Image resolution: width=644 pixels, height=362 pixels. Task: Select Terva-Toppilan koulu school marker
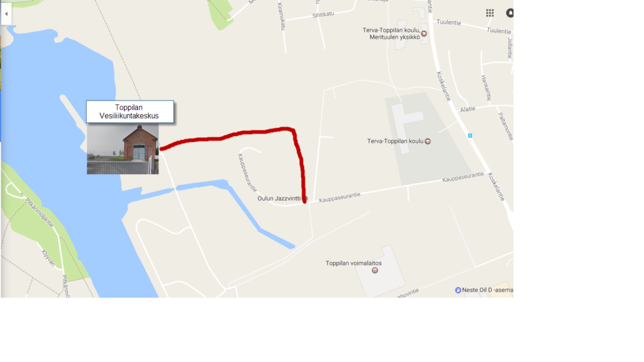click(x=428, y=141)
